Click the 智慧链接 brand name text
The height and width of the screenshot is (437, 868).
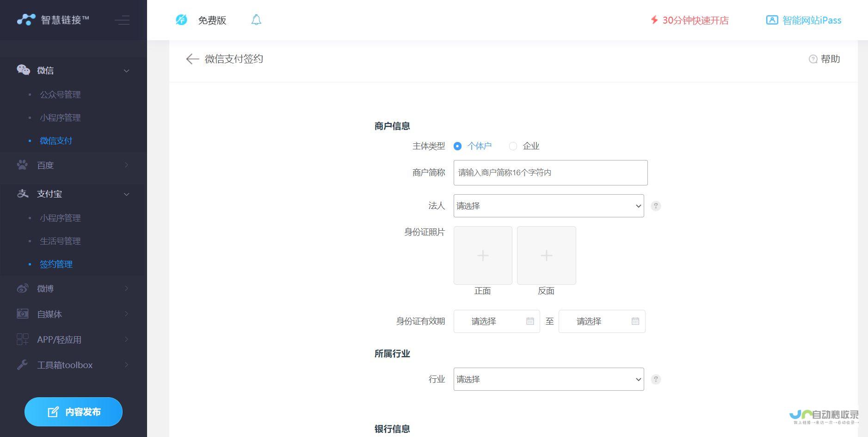pyautogui.click(x=65, y=20)
